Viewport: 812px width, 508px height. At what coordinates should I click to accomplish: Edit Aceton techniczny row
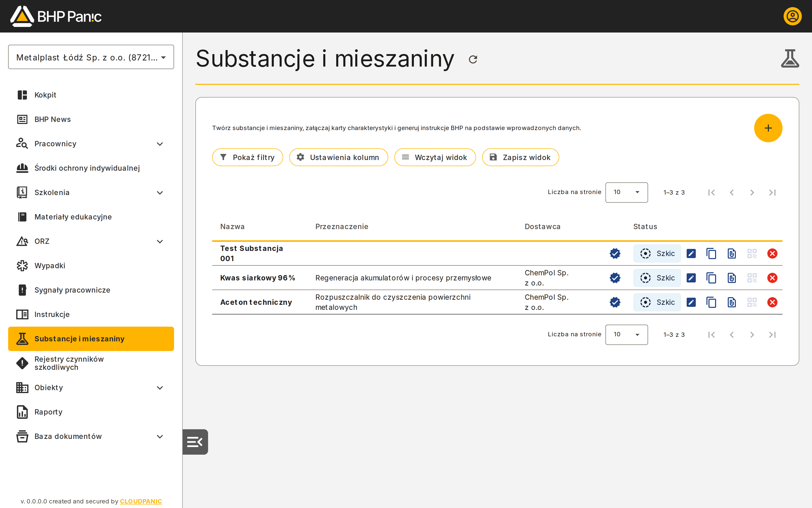pos(691,302)
